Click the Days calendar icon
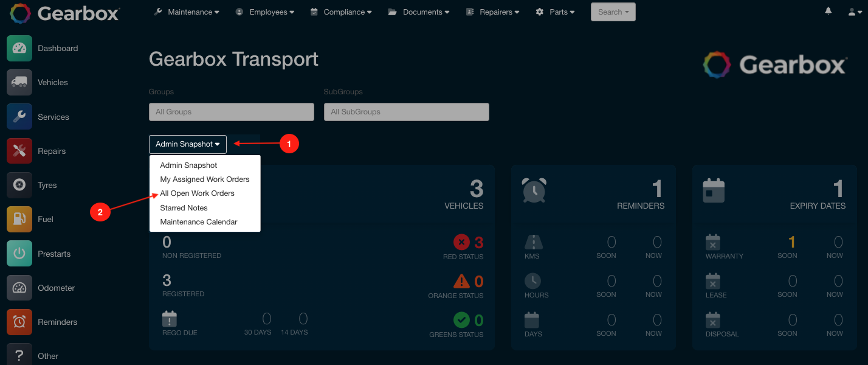This screenshot has height=365, width=868. 532,319
